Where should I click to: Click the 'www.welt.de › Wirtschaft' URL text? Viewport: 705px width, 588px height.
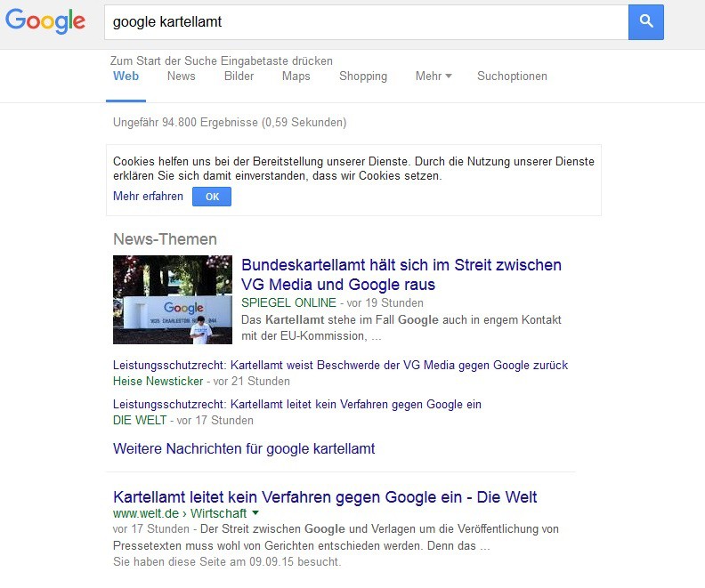(x=180, y=513)
